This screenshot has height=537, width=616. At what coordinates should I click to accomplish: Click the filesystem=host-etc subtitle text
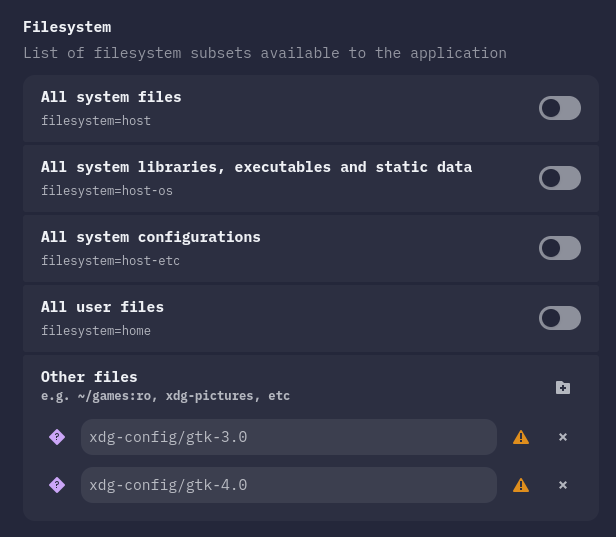pos(110,261)
